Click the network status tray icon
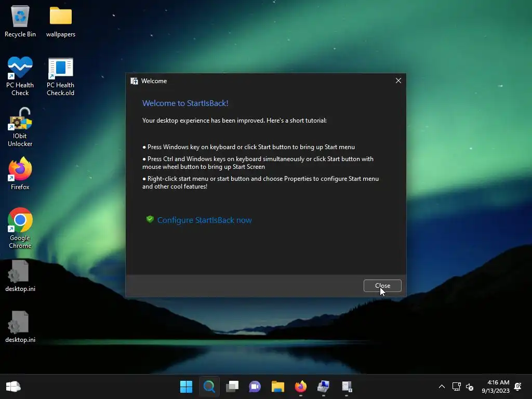The height and width of the screenshot is (399, 532). point(456,387)
